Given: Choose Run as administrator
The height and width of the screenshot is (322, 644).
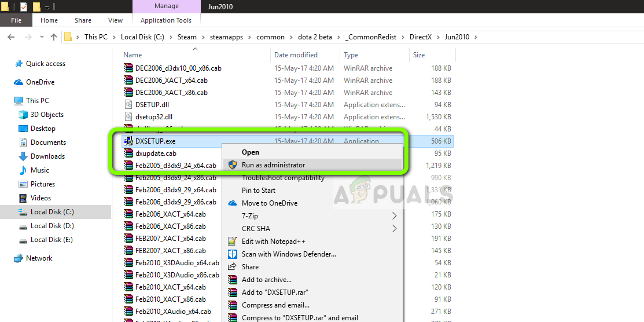Looking at the screenshot, I should pos(313,165).
